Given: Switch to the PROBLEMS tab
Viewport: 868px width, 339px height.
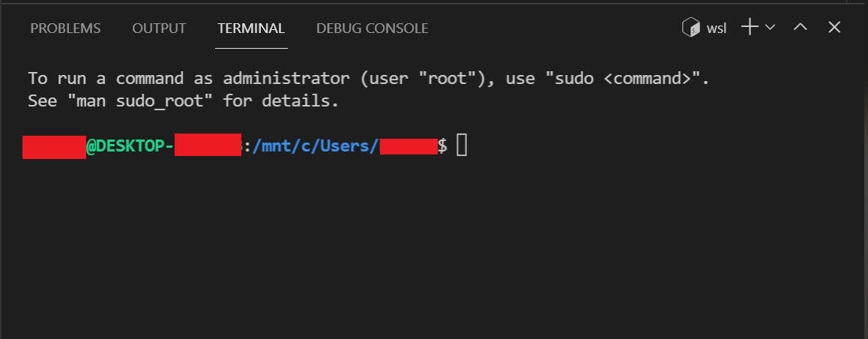Looking at the screenshot, I should coord(65,28).
